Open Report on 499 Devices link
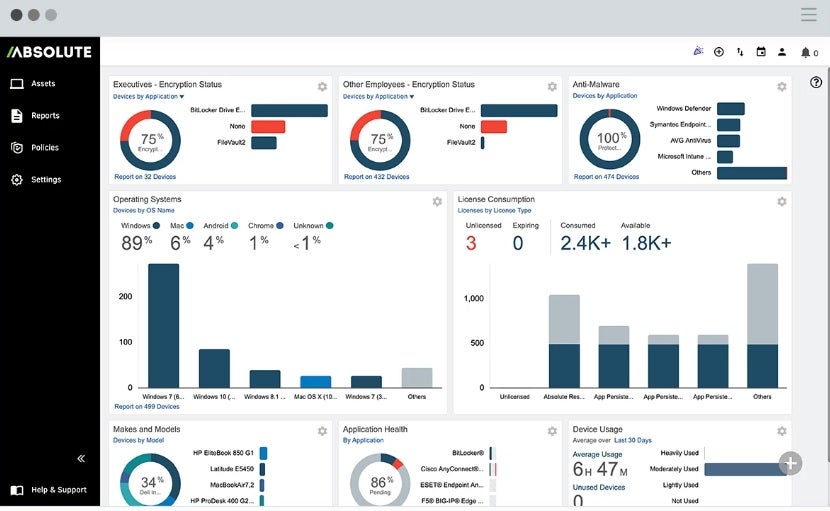 click(x=147, y=407)
